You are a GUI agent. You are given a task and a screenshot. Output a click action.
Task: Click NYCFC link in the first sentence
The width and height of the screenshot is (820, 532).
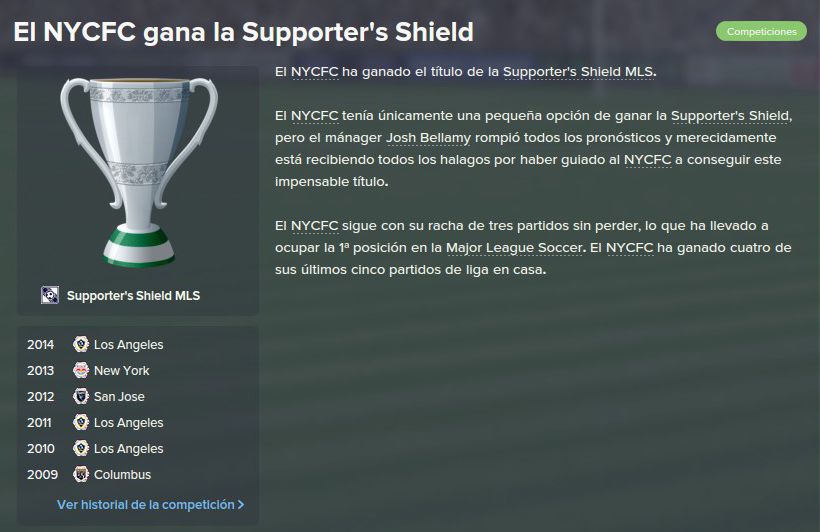[315, 72]
